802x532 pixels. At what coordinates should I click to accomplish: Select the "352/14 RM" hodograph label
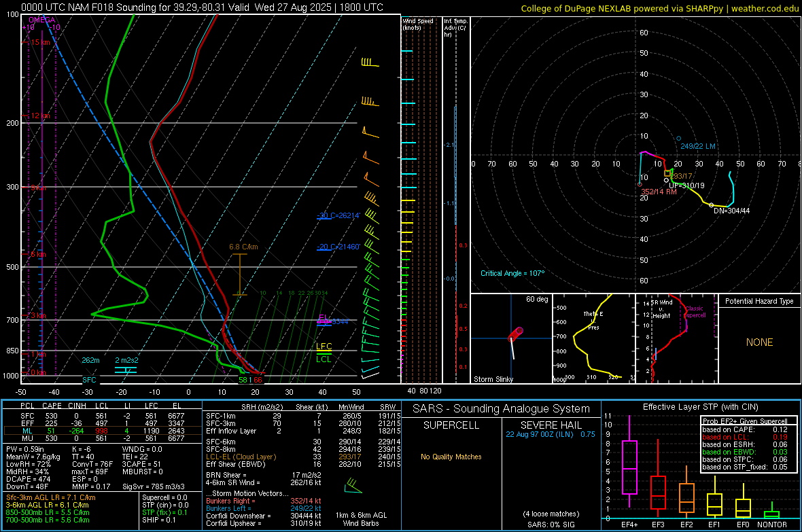click(659, 192)
